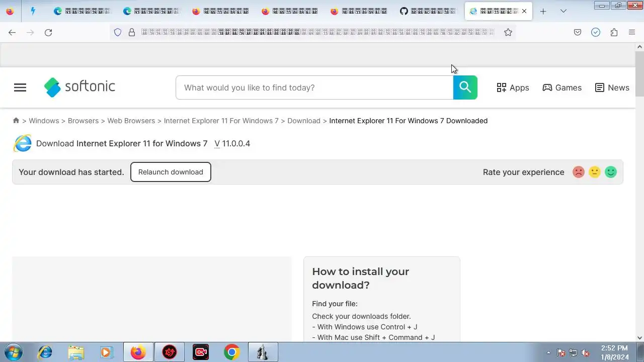Screen dimensions: 644x362
Task: Click the Relaunch download button
Action: tap(171, 172)
